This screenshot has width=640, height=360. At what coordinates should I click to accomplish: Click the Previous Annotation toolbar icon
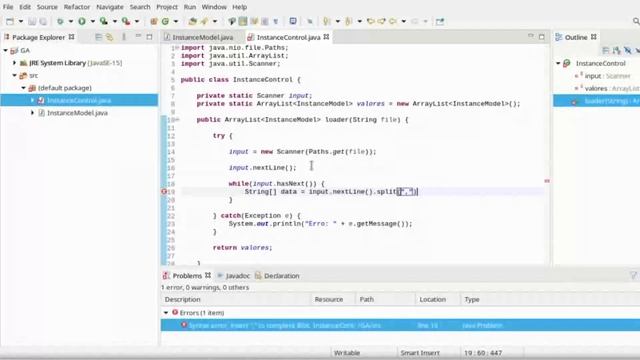click(x=349, y=21)
